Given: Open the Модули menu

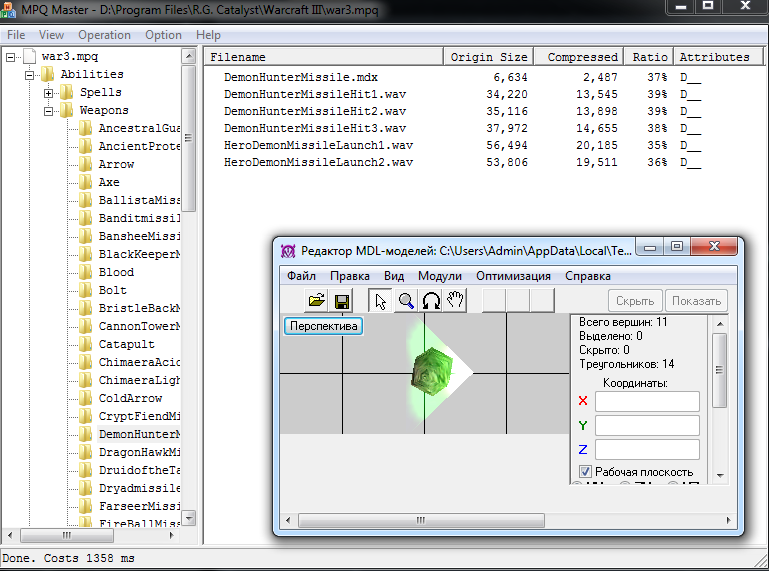Looking at the screenshot, I should [440, 276].
